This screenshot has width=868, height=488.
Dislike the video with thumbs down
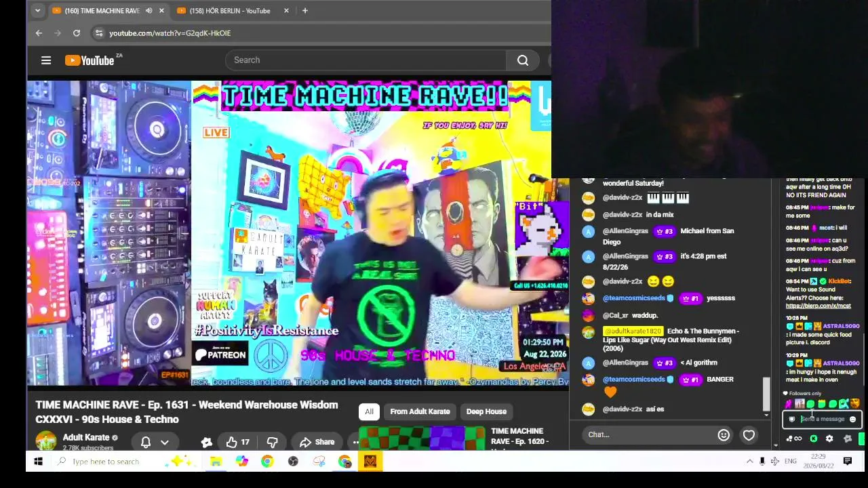point(272,442)
